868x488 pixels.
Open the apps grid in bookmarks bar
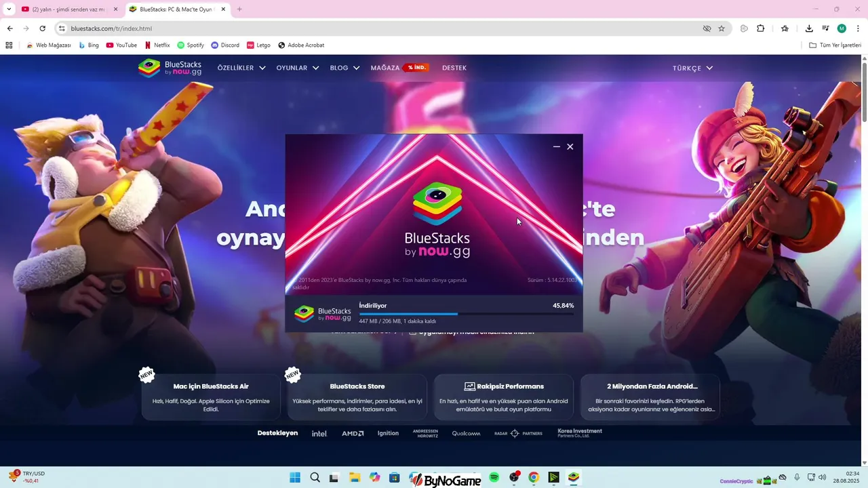(x=9, y=45)
